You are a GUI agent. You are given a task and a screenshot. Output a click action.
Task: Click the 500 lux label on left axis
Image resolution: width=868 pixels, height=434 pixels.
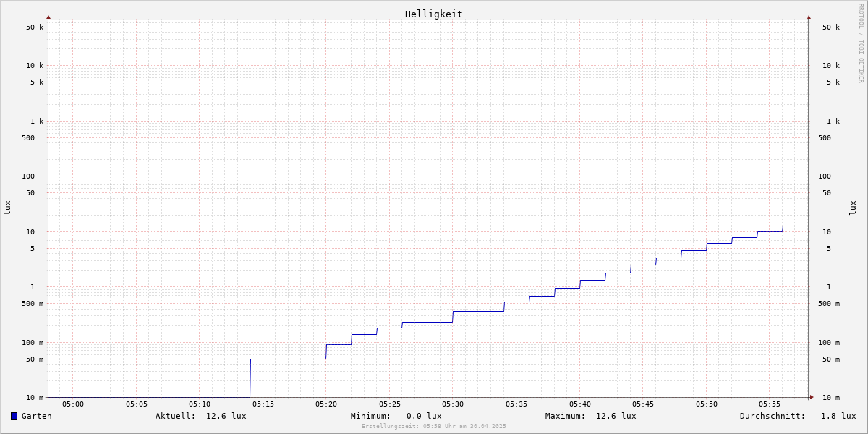click(x=28, y=138)
